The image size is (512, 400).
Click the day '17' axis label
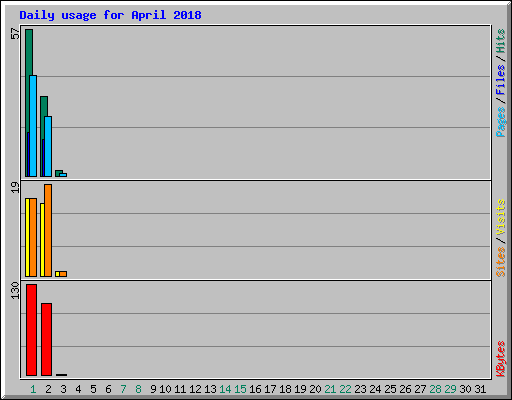click(x=270, y=389)
